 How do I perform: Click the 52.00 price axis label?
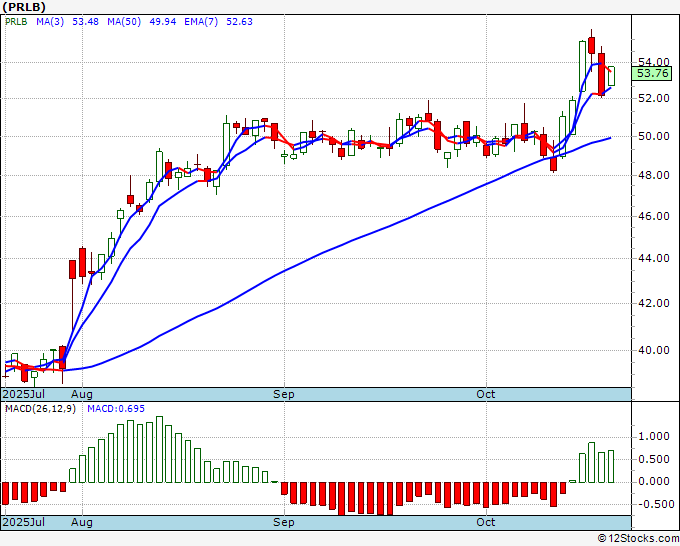tap(653, 98)
